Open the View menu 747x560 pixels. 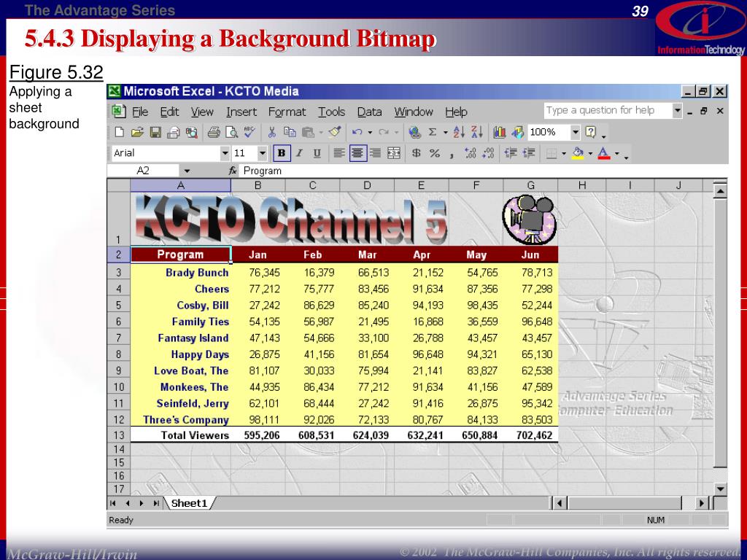click(202, 112)
